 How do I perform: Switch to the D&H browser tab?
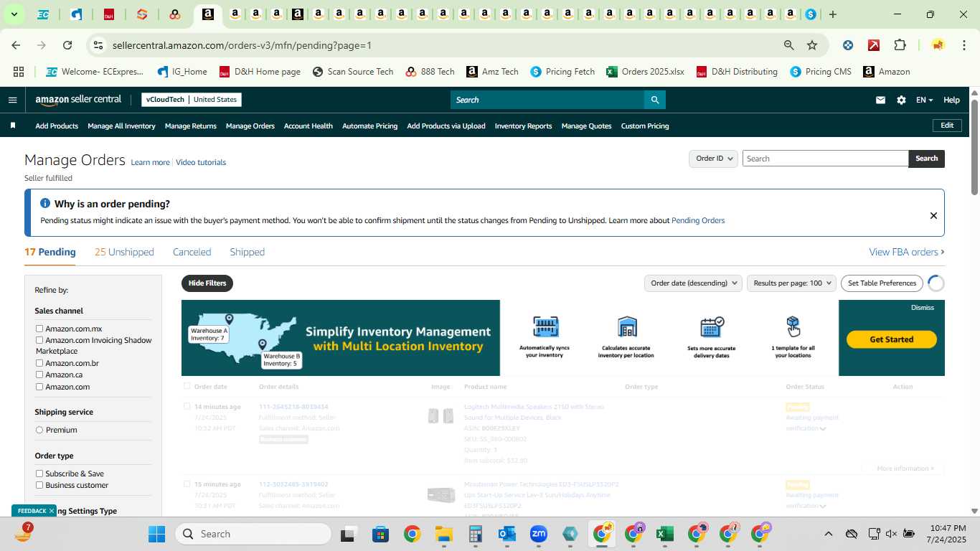(109, 14)
